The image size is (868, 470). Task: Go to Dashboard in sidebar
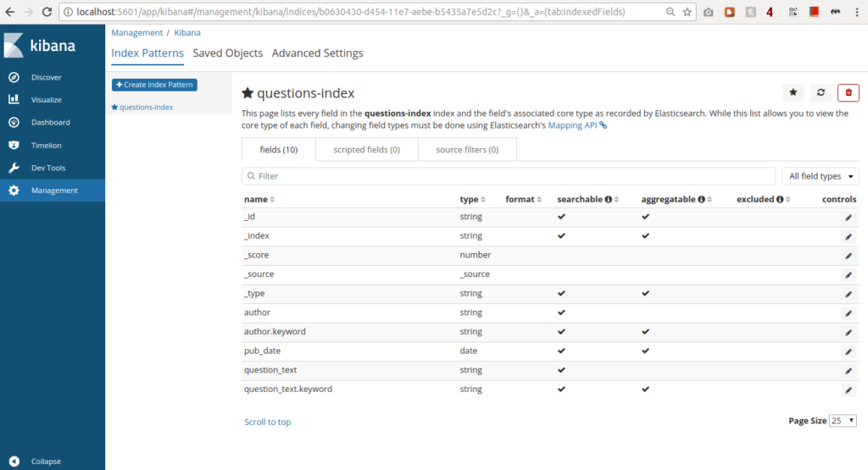pos(52,122)
